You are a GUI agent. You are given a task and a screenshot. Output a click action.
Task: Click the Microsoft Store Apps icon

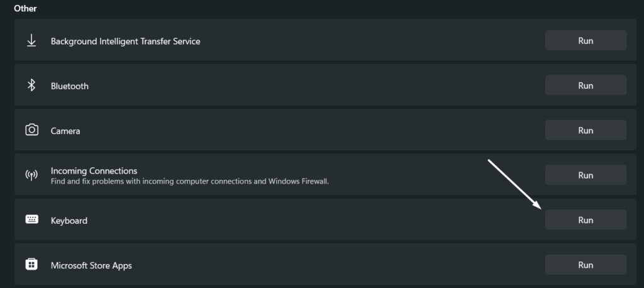point(31,265)
